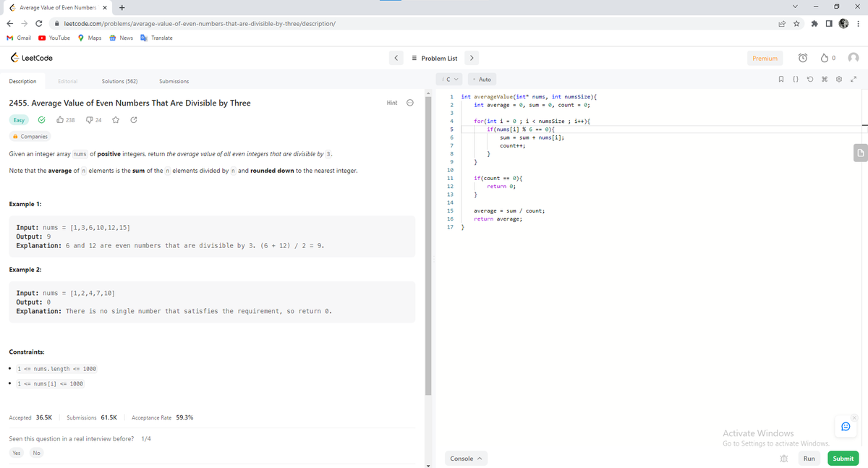Submit the solution
The image size is (868, 468).
pyautogui.click(x=843, y=459)
